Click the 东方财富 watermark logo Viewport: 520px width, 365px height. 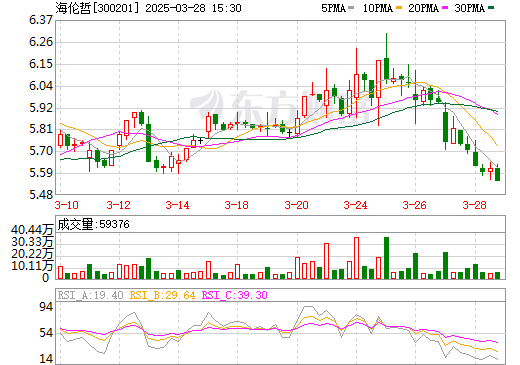pyautogui.click(x=280, y=104)
